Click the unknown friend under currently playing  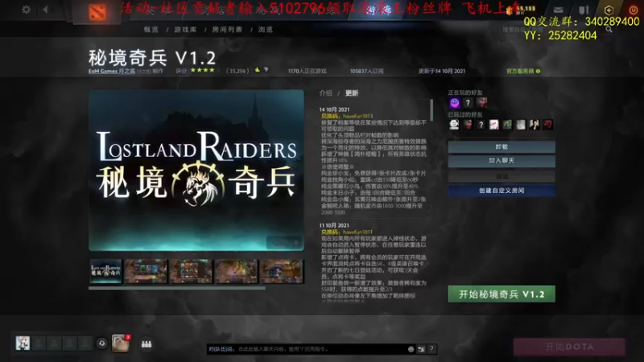[468, 103]
